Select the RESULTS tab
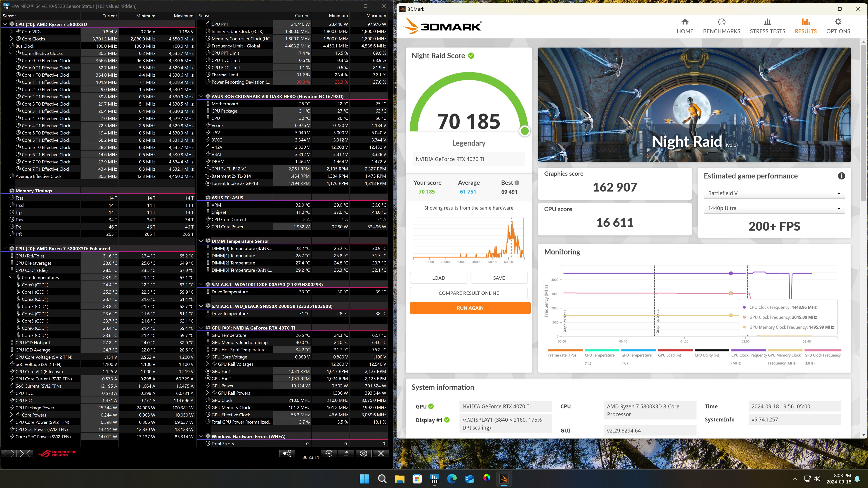This screenshot has width=868, height=488. coord(806,26)
